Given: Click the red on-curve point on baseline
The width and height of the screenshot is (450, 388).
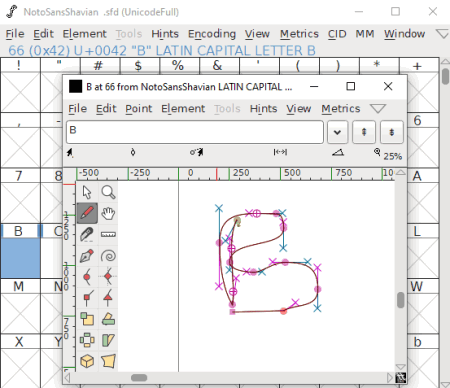Looking at the screenshot, I should click(283, 311).
